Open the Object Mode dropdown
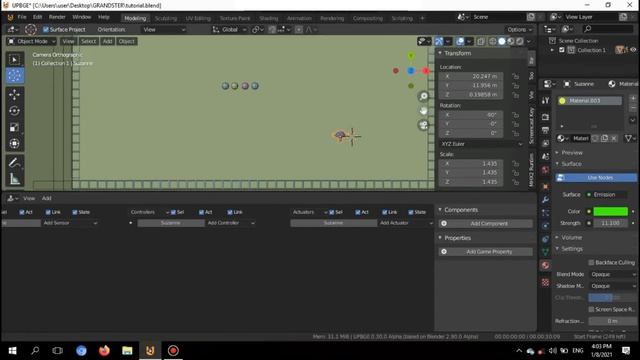640x360 pixels. click(32, 41)
